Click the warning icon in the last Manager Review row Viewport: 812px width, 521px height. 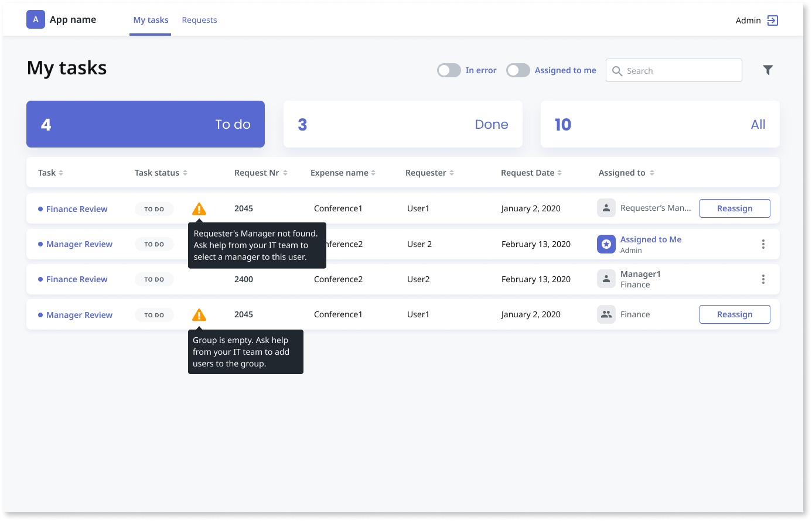coord(199,315)
